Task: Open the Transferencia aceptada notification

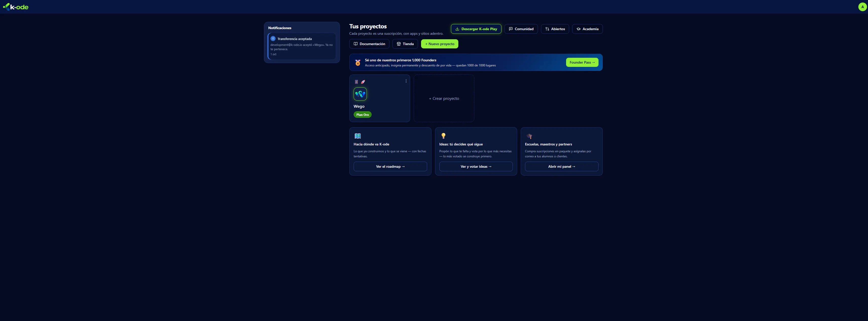Action: [x=302, y=46]
